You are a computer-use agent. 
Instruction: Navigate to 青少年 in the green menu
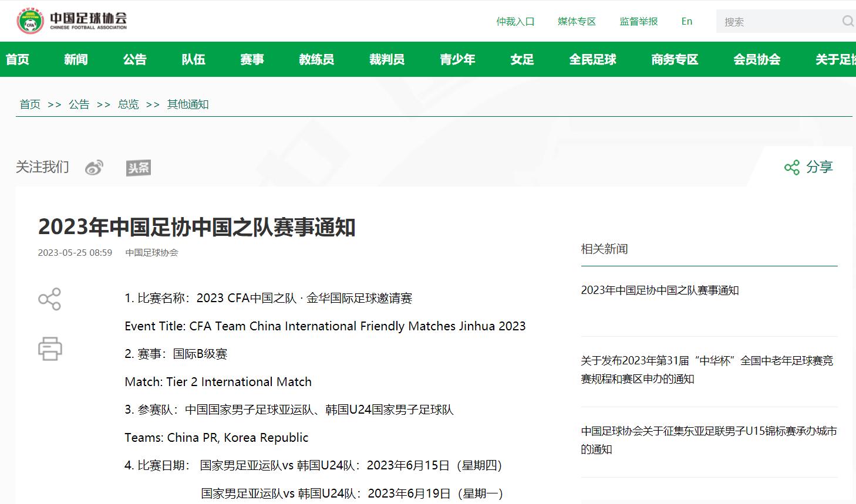coord(457,59)
